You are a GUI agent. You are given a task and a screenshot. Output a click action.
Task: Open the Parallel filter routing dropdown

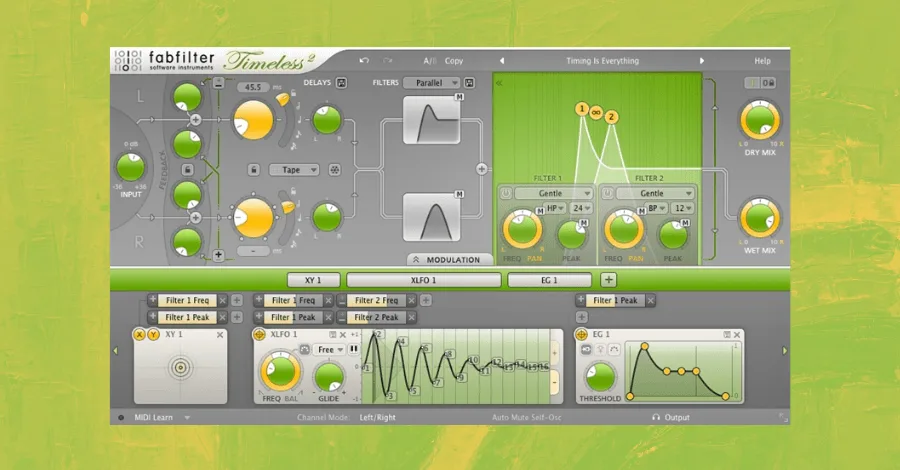click(x=432, y=83)
